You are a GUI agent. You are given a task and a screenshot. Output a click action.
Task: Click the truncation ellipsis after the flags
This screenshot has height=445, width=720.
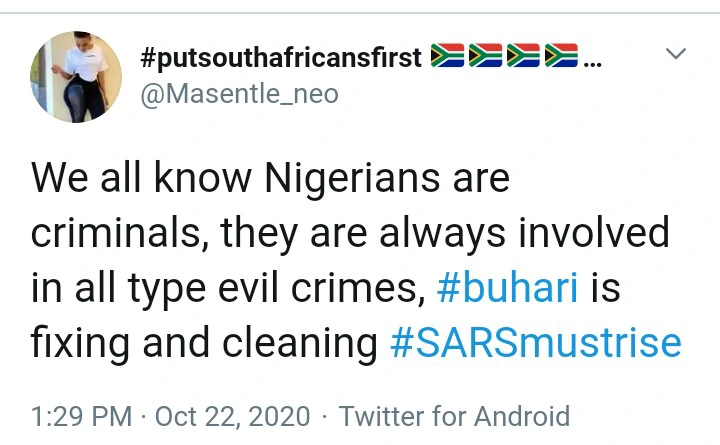pos(592,60)
